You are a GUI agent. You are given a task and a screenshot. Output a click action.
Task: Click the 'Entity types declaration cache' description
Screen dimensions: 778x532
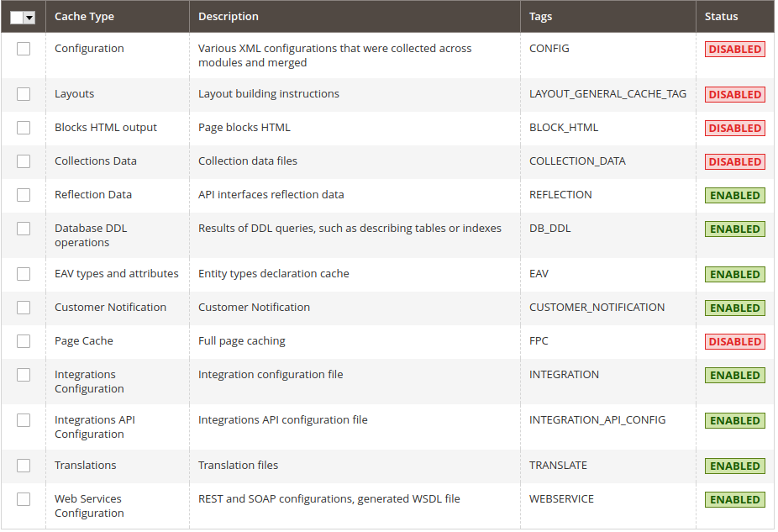[273, 274]
